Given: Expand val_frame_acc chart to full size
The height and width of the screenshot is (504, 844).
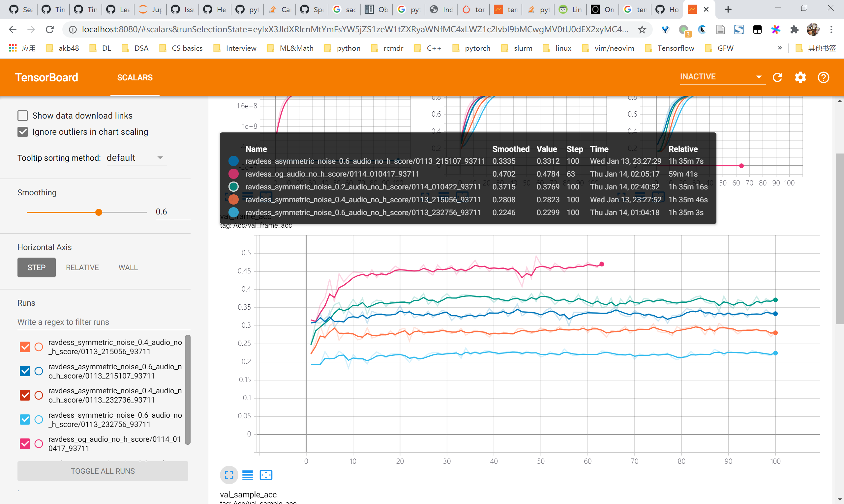Looking at the screenshot, I should click(x=229, y=475).
